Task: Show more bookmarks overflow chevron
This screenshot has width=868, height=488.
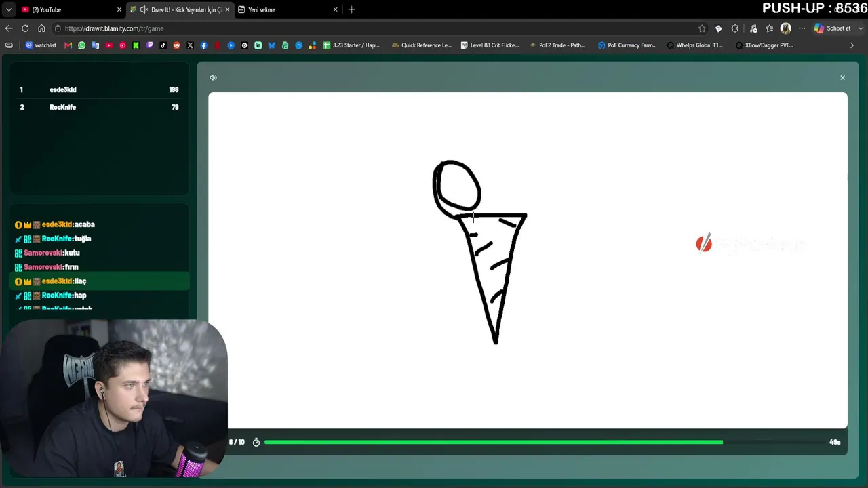Action: [852, 45]
